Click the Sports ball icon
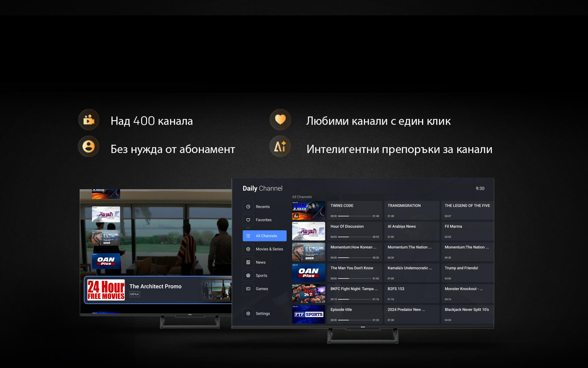 coord(248,275)
